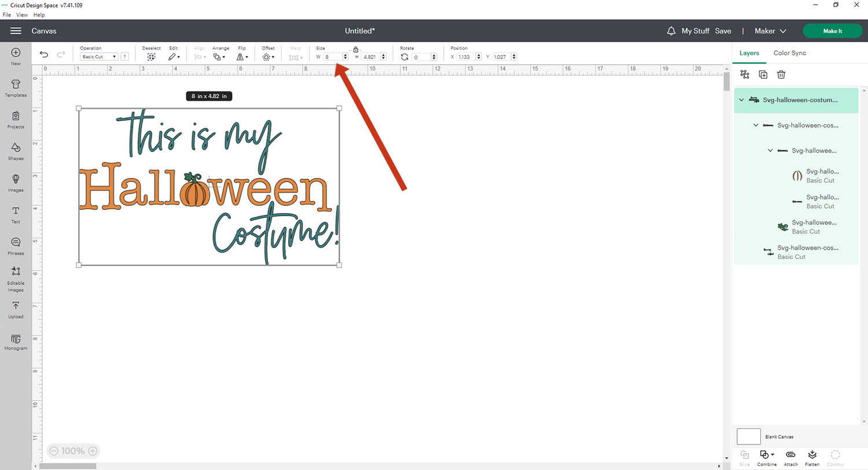This screenshot has height=470, width=868.
Task: Click the undo arrow
Action: [44, 54]
